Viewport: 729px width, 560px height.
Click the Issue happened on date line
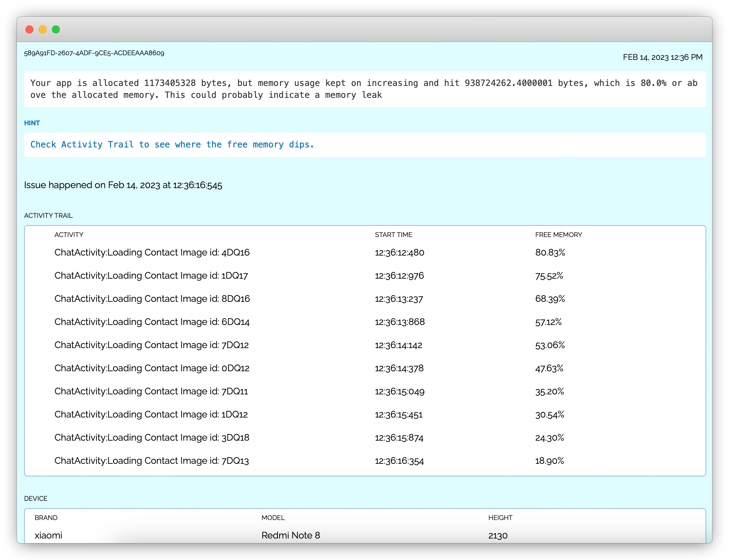(x=123, y=185)
